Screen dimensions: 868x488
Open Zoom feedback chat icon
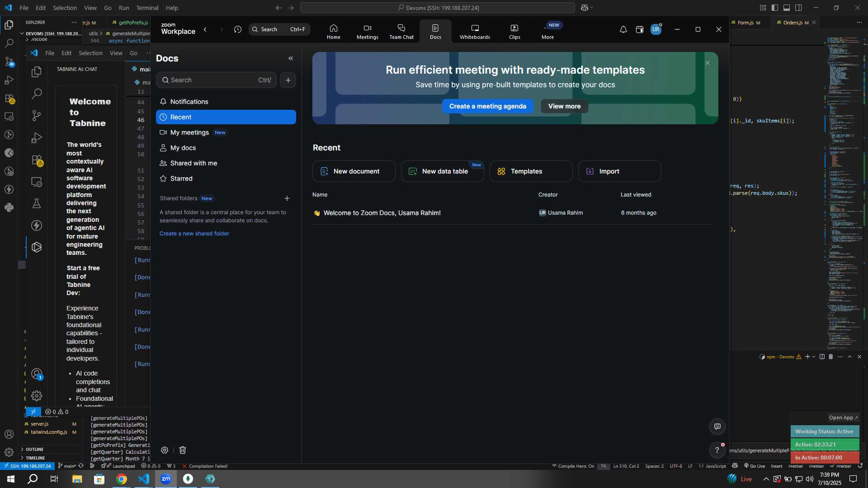pyautogui.click(x=717, y=427)
